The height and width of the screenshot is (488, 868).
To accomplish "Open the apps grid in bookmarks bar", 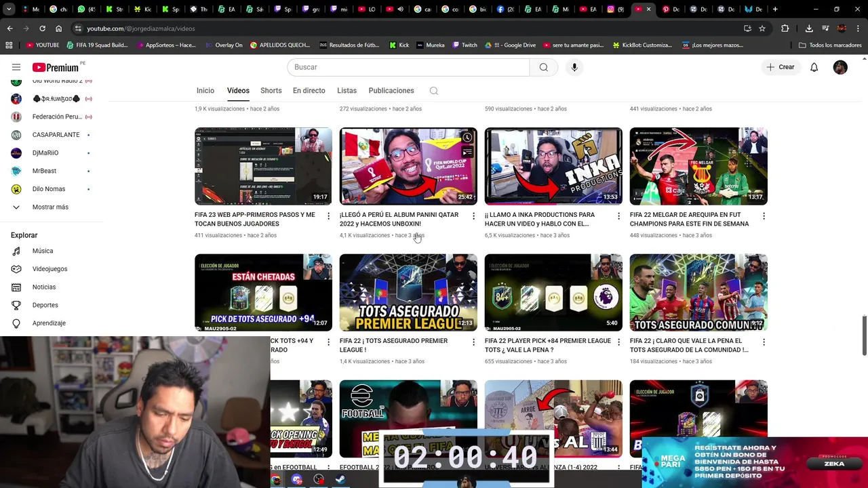I will tap(9, 45).
